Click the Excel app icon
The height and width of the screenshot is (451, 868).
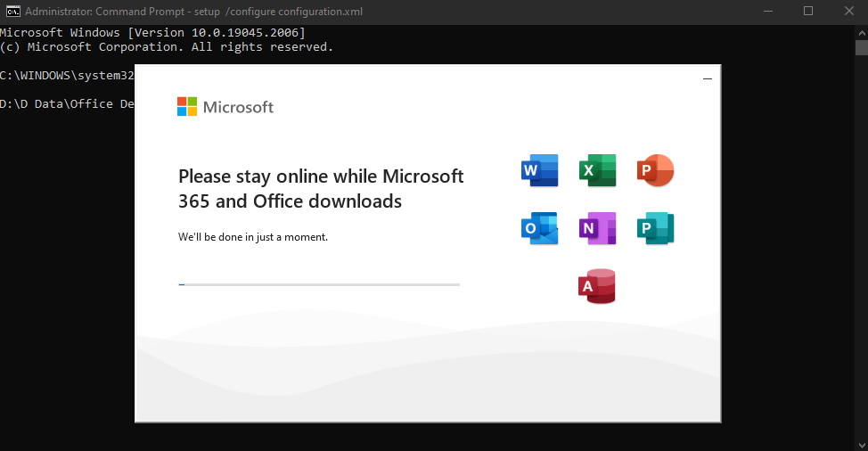point(597,170)
